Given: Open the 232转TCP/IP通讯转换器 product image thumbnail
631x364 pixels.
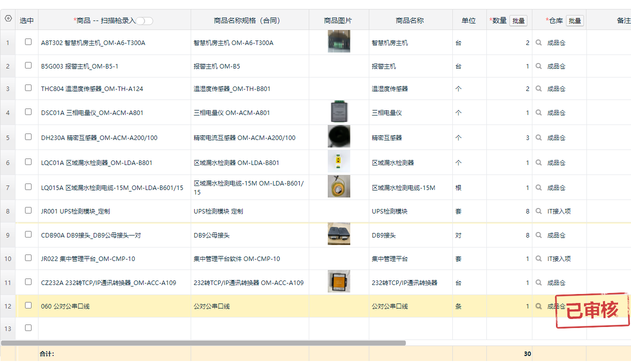Looking at the screenshot, I should 339,281.
